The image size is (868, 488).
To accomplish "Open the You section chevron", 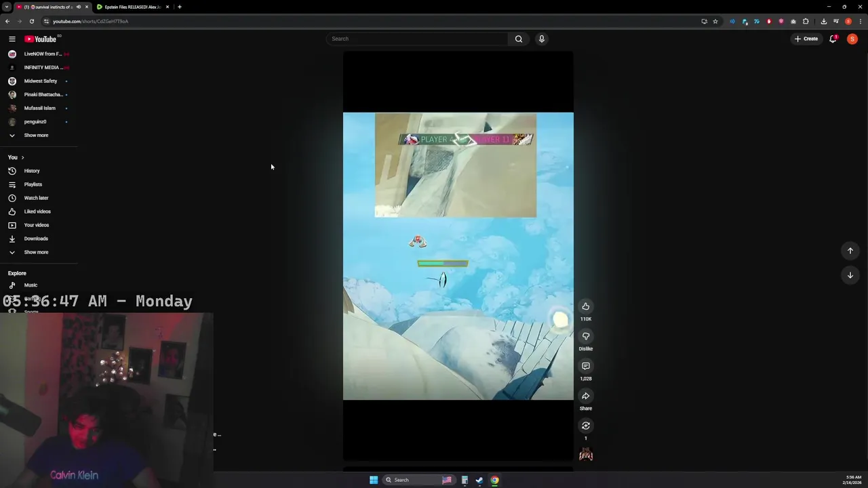I will (22, 157).
